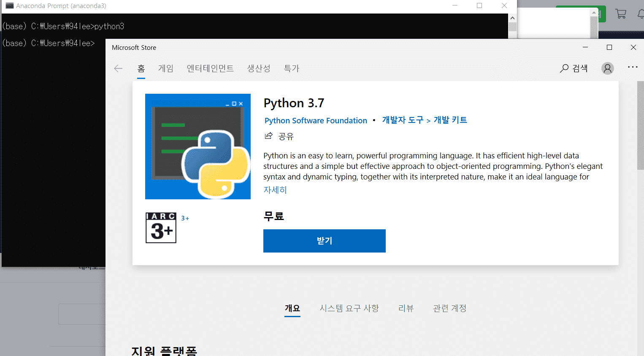Image resolution: width=644 pixels, height=356 pixels.
Task: Select the 홈 tab in Microsoft Store
Action: 141,68
